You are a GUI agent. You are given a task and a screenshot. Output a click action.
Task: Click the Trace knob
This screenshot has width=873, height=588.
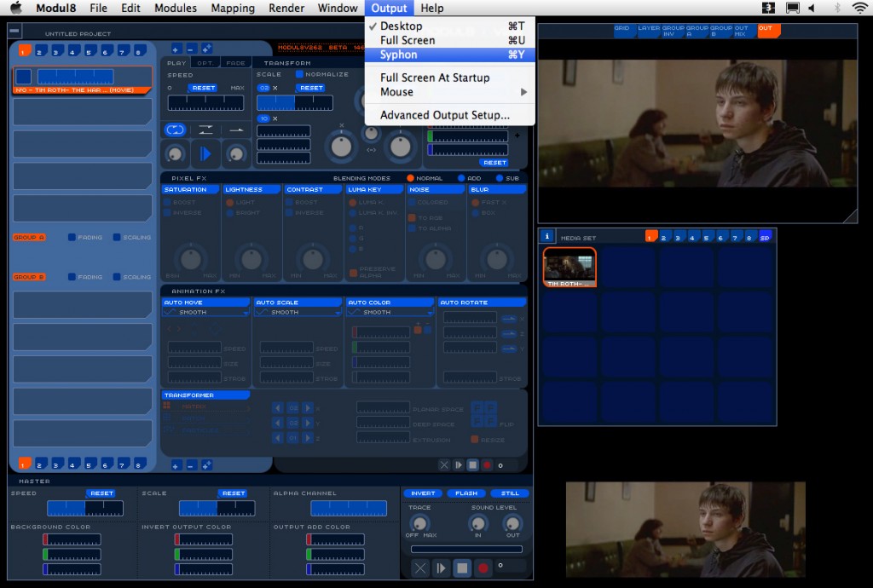click(419, 523)
